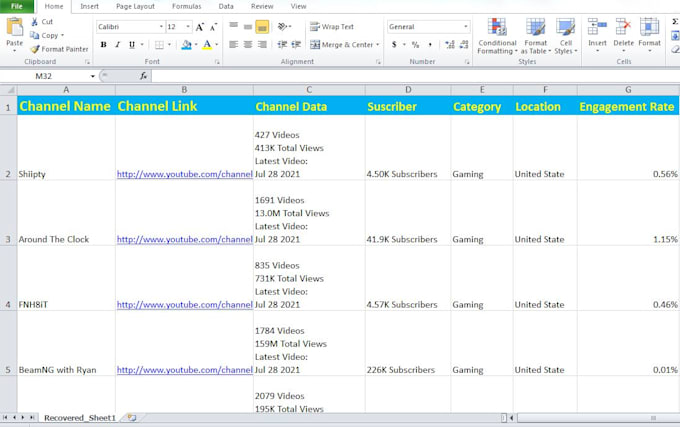Viewport: 680px width, 427px height.
Task: Open the Font dialog launcher
Action: [x=217, y=62]
